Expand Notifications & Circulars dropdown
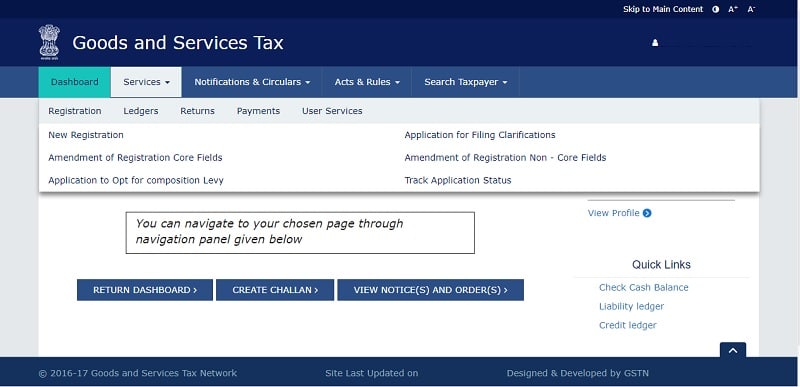Screen dimensions: 800x387 pos(252,82)
